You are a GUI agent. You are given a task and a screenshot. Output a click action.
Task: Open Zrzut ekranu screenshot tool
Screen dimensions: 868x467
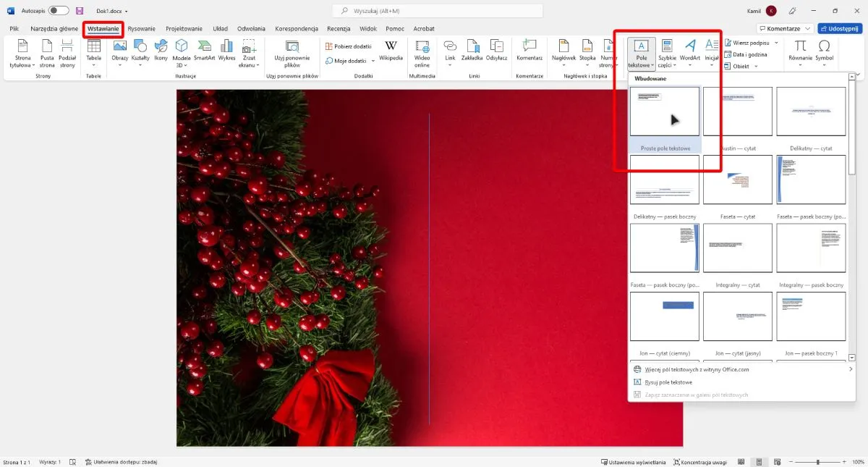click(249, 53)
